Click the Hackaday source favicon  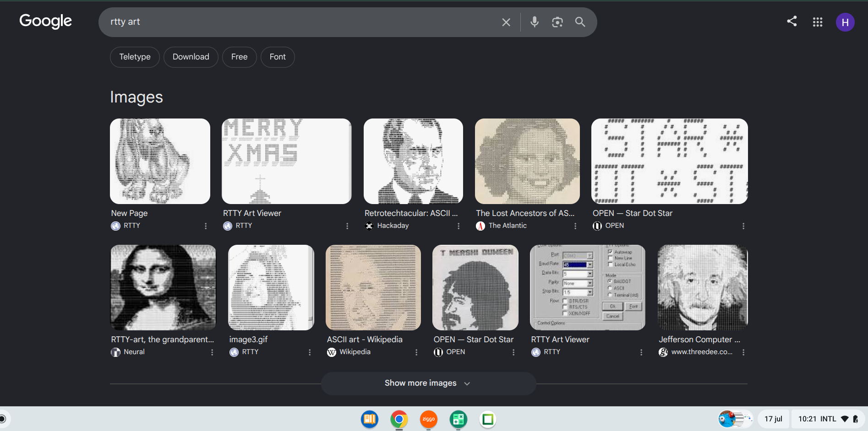click(369, 226)
